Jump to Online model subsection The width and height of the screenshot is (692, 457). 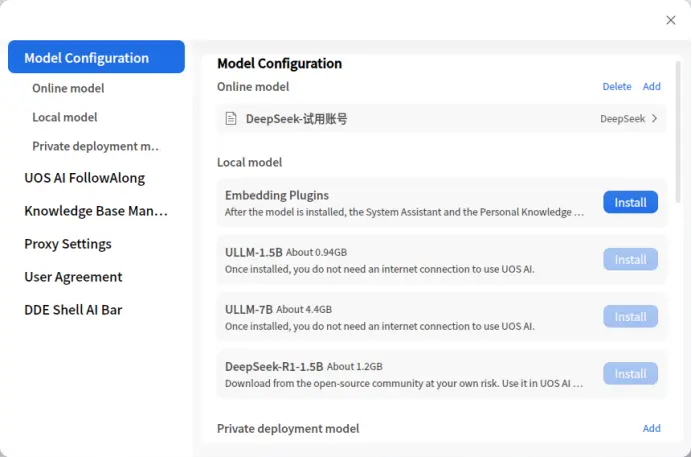pyautogui.click(x=68, y=88)
